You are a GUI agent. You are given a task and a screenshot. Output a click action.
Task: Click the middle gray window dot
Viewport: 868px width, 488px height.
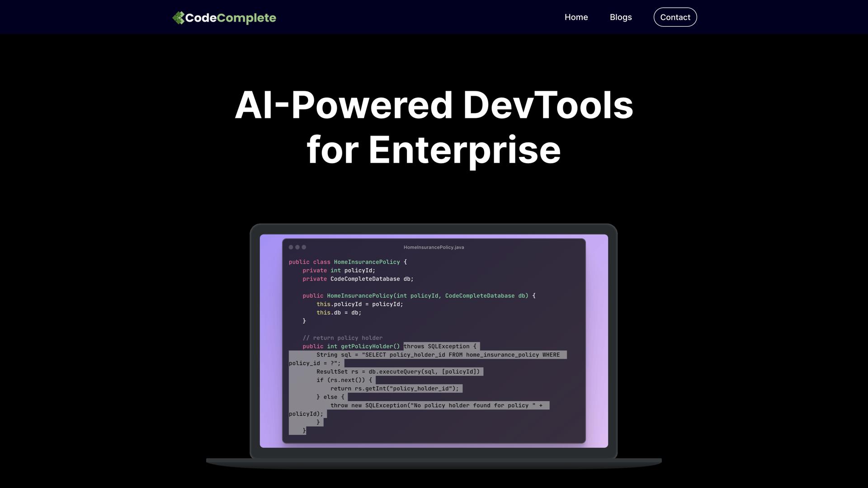pyautogui.click(x=297, y=247)
